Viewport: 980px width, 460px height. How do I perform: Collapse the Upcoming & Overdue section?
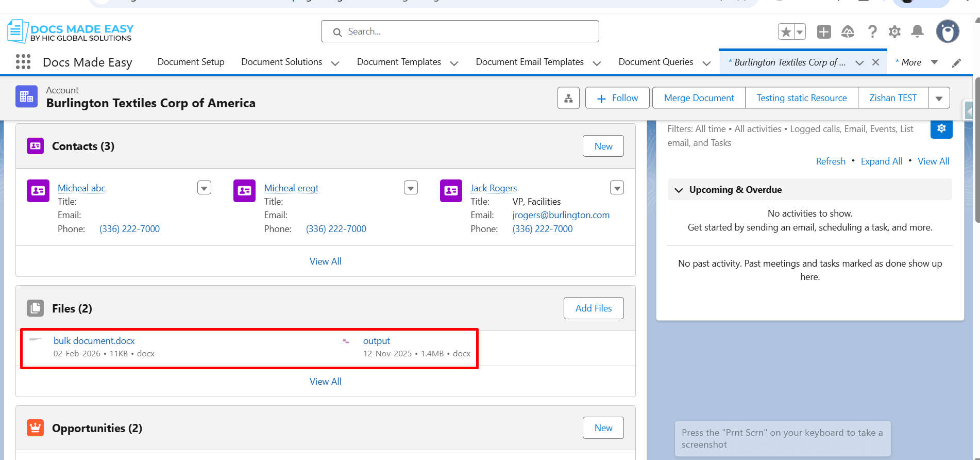coord(679,190)
